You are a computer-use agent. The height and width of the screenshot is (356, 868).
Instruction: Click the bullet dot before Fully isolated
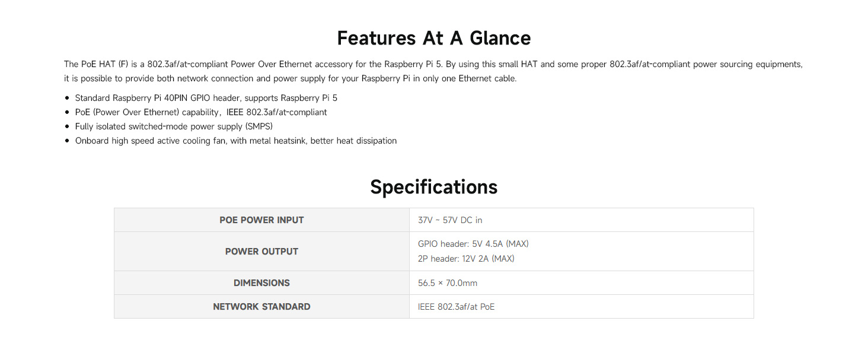(x=67, y=126)
